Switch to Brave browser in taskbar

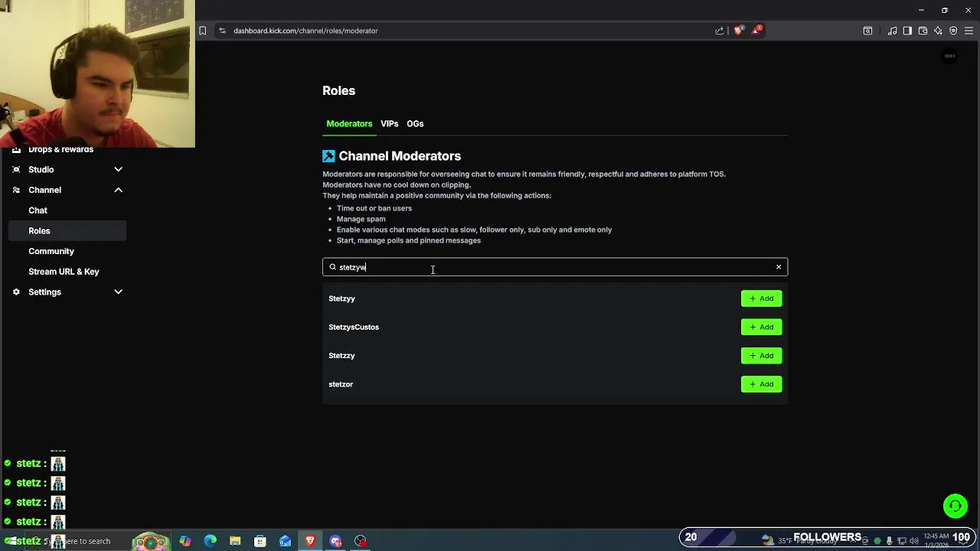(x=310, y=541)
